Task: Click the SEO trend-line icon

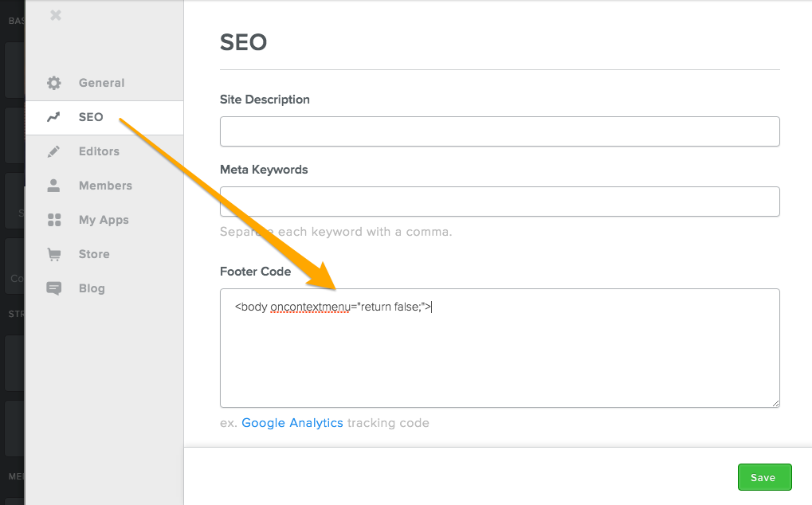Action: point(53,117)
